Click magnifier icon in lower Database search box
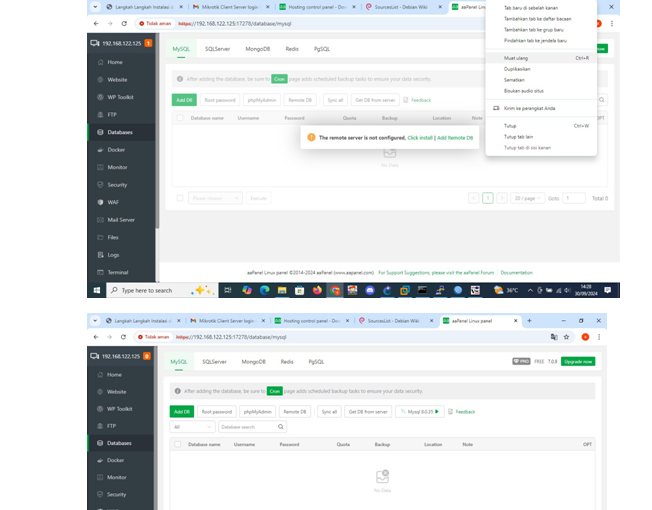 tap(281, 426)
